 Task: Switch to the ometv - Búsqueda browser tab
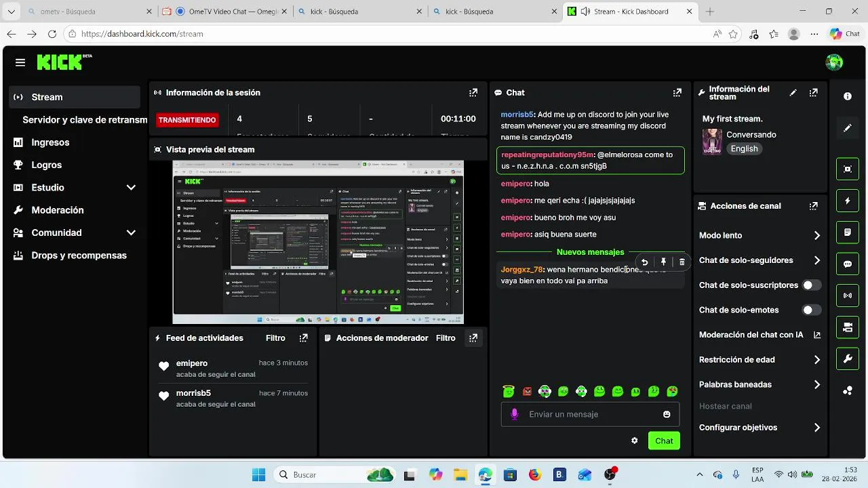click(x=88, y=12)
